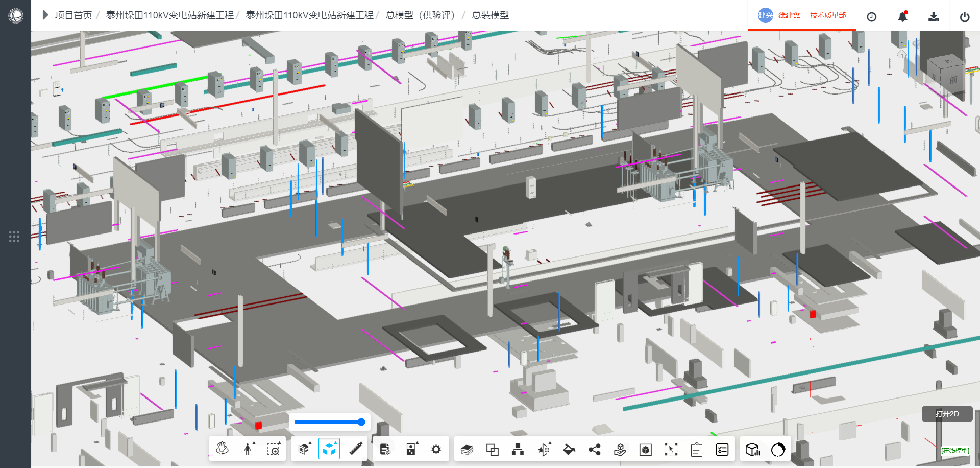Open the layers stack panel

point(467,450)
